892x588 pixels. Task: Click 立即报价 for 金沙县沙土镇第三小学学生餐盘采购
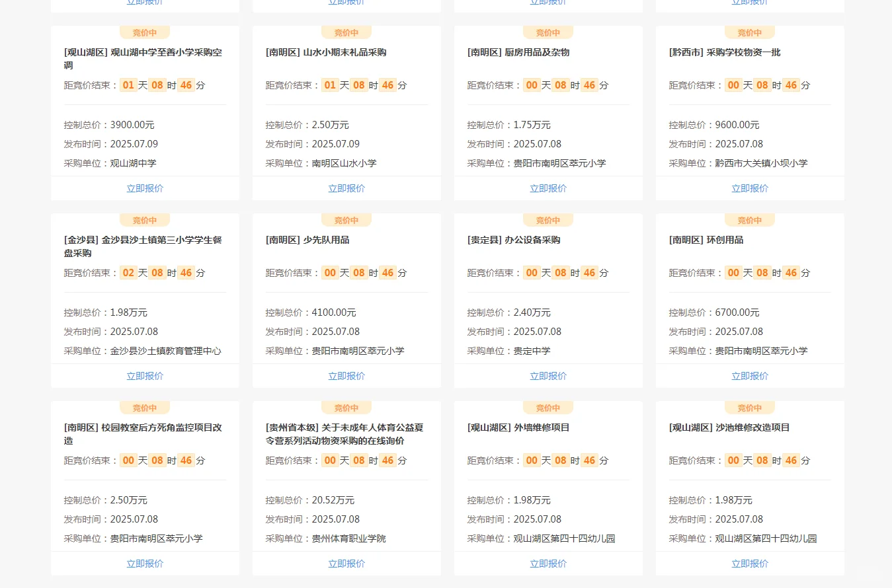coord(145,376)
